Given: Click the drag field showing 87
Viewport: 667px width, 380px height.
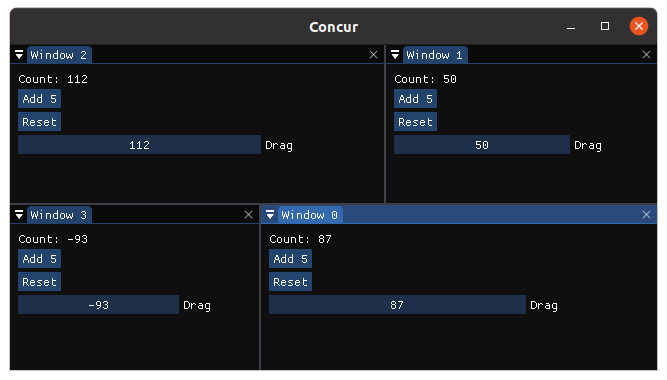Looking at the screenshot, I should pos(397,305).
